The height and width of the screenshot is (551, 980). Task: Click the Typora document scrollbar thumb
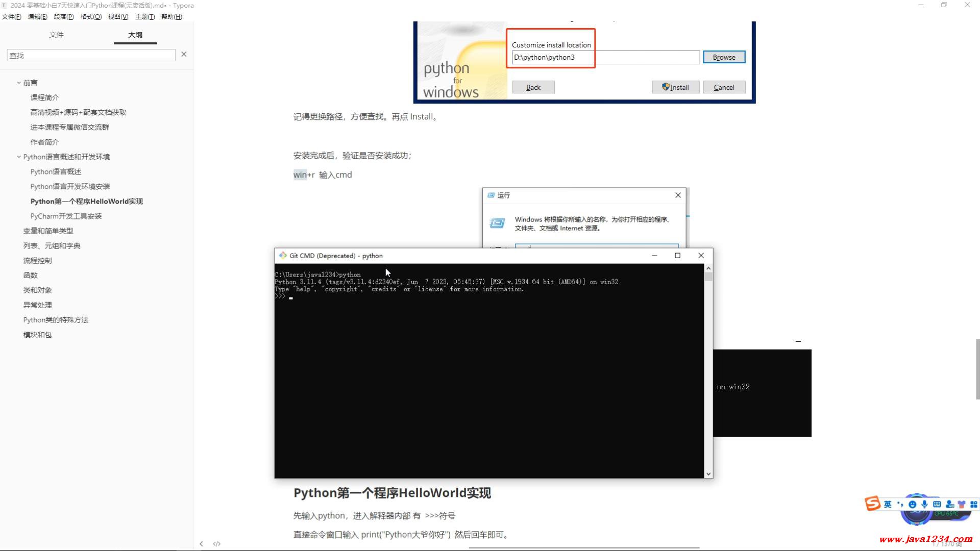(977, 369)
